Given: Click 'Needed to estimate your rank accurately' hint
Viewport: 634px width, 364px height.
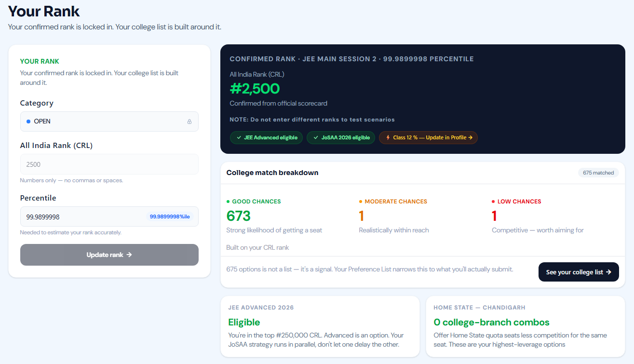Looking at the screenshot, I should 70,232.
